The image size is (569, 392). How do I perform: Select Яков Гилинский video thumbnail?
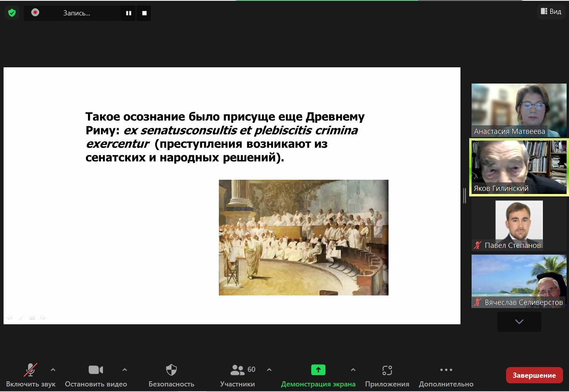(x=519, y=167)
